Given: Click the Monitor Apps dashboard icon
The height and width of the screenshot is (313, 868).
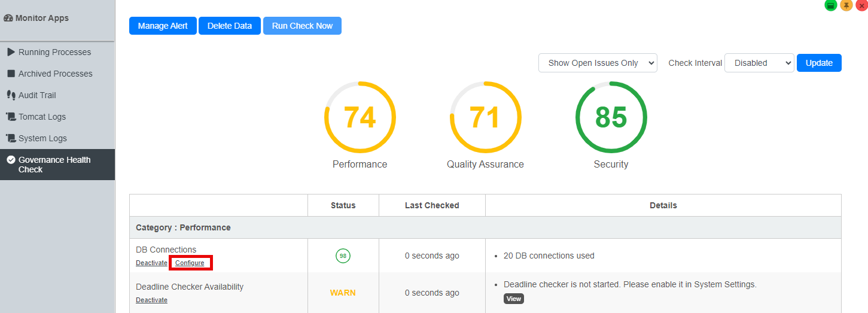Looking at the screenshot, I should pyautogui.click(x=8, y=18).
